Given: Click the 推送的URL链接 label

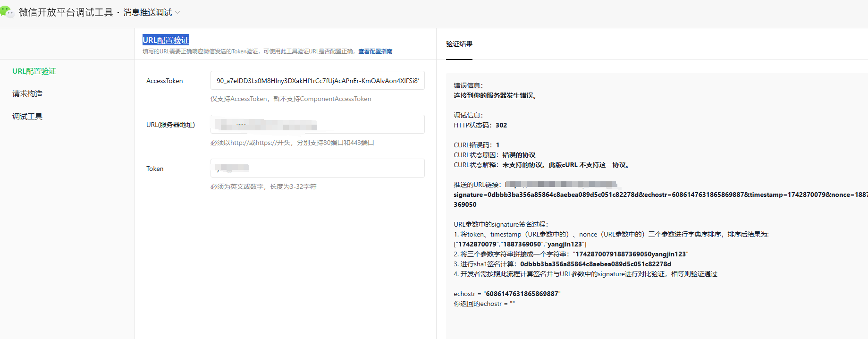Looking at the screenshot, I should (x=477, y=185).
